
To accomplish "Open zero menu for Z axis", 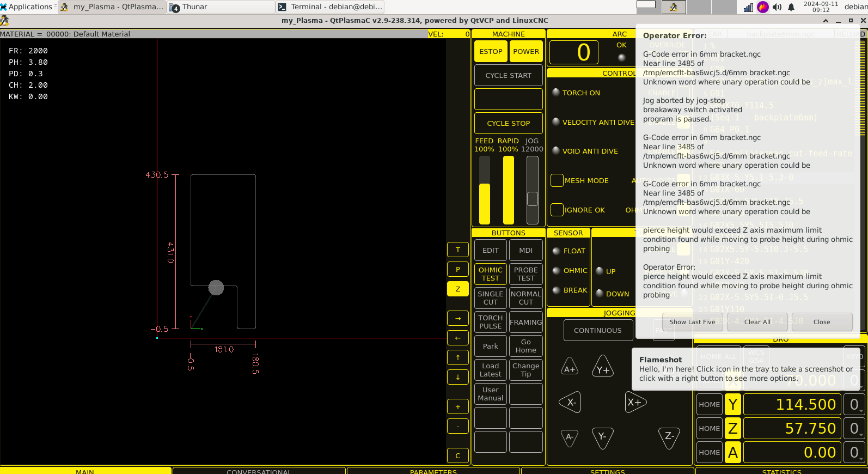I will click(x=854, y=428).
